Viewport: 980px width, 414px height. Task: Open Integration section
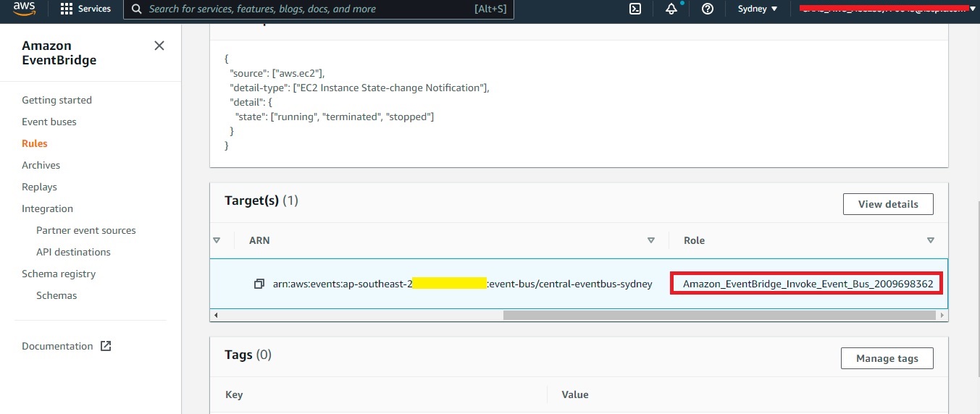(47, 208)
